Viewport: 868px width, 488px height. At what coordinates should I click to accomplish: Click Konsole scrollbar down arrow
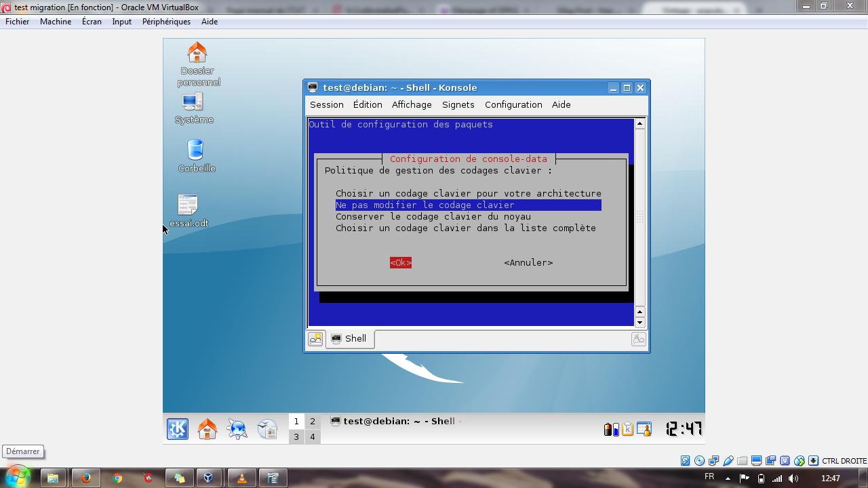click(639, 323)
